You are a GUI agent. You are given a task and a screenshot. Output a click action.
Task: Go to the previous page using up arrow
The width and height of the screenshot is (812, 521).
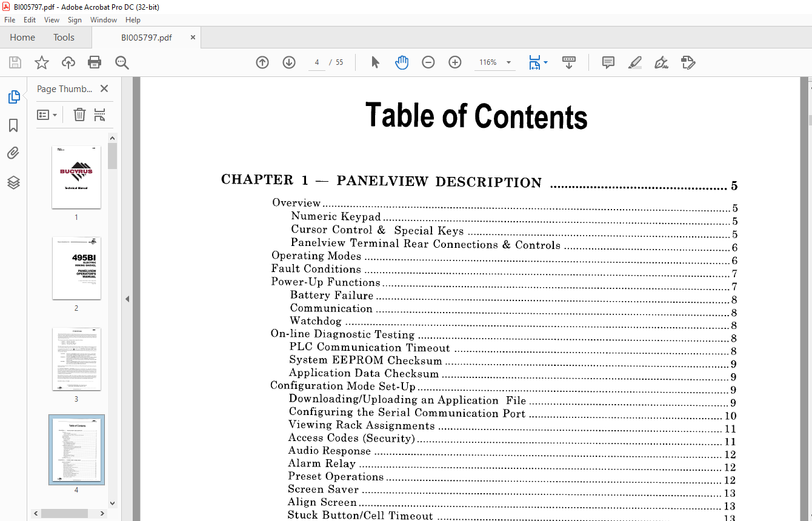pyautogui.click(x=262, y=62)
